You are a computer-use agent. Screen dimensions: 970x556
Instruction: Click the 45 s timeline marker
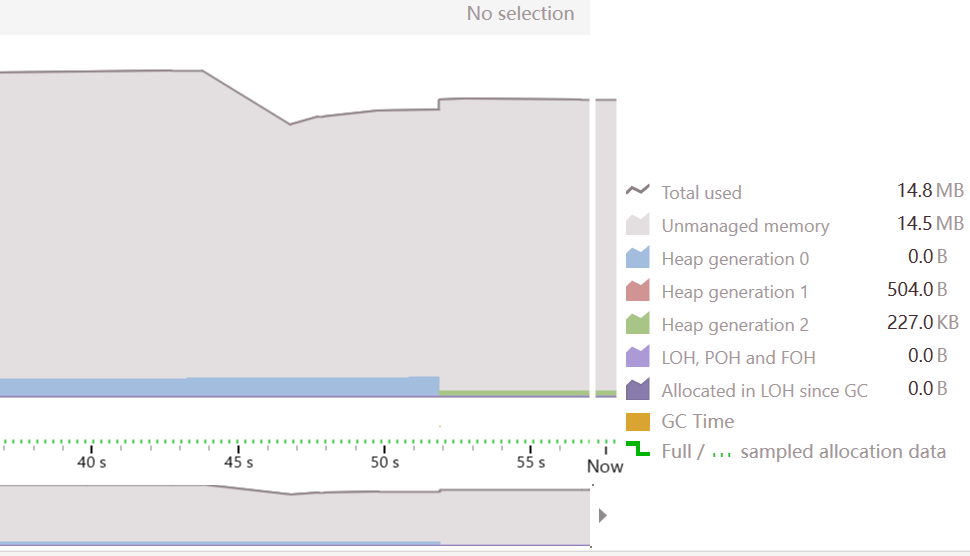click(238, 462)
